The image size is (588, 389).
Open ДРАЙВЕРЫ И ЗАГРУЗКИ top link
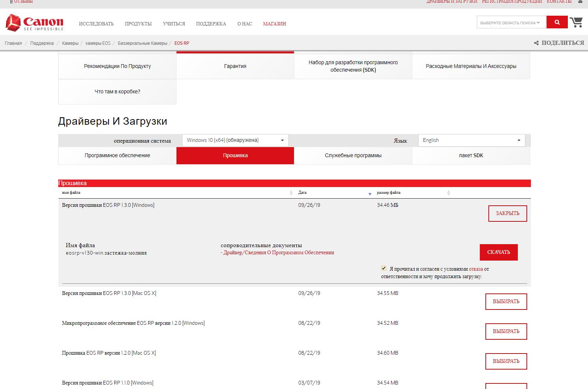pos(452,1)
